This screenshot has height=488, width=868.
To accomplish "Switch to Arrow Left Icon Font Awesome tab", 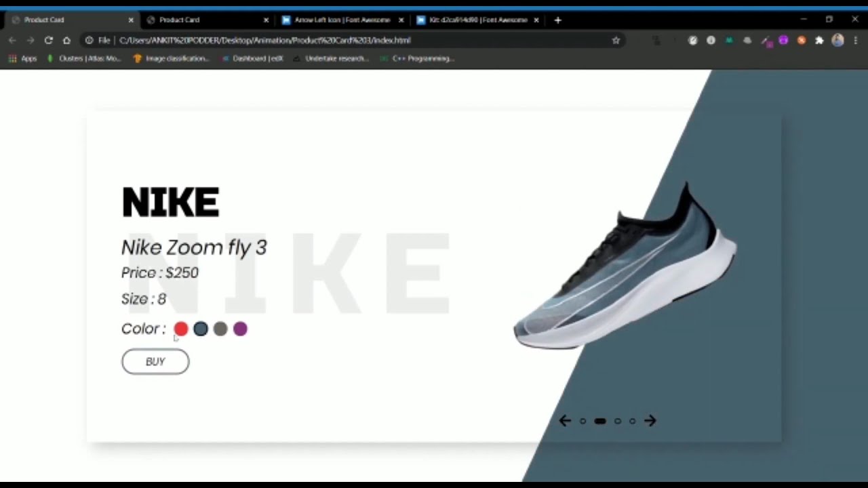I will [342, 20].
